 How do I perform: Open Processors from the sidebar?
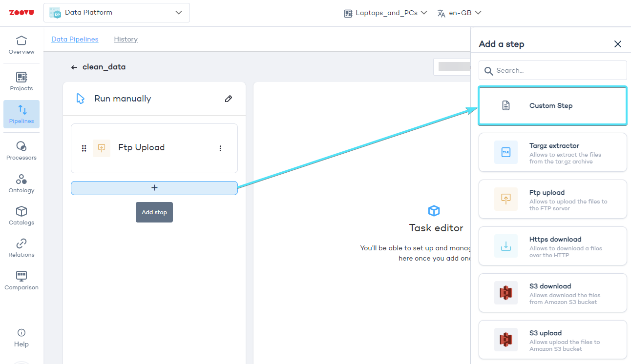[21, 151]
